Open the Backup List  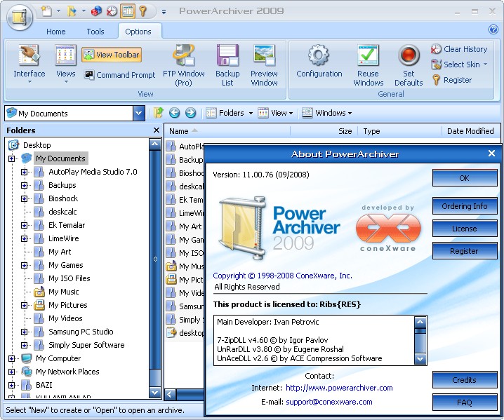click(227, 65)
